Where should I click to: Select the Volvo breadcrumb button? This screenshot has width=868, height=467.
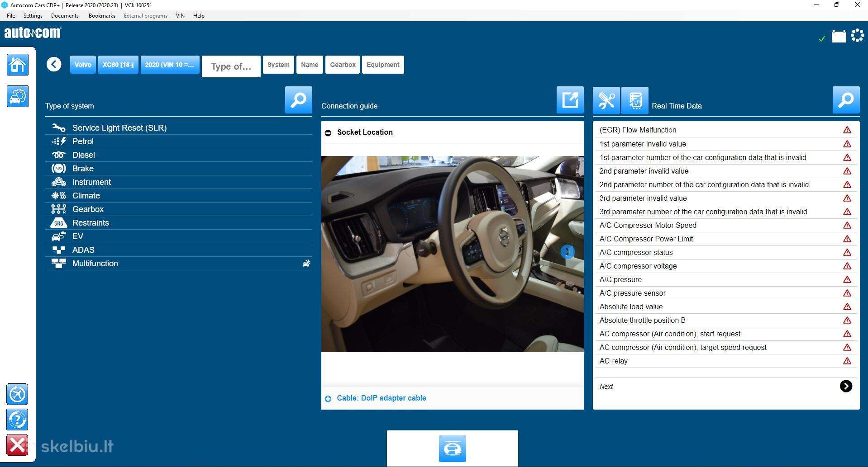click(83, 65)
